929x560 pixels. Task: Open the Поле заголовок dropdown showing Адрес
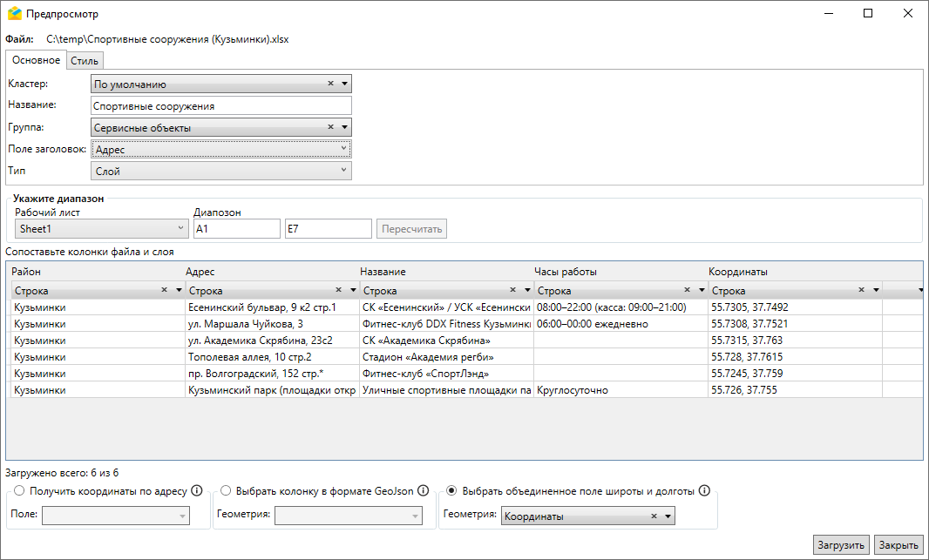click(x=221, y=149)
